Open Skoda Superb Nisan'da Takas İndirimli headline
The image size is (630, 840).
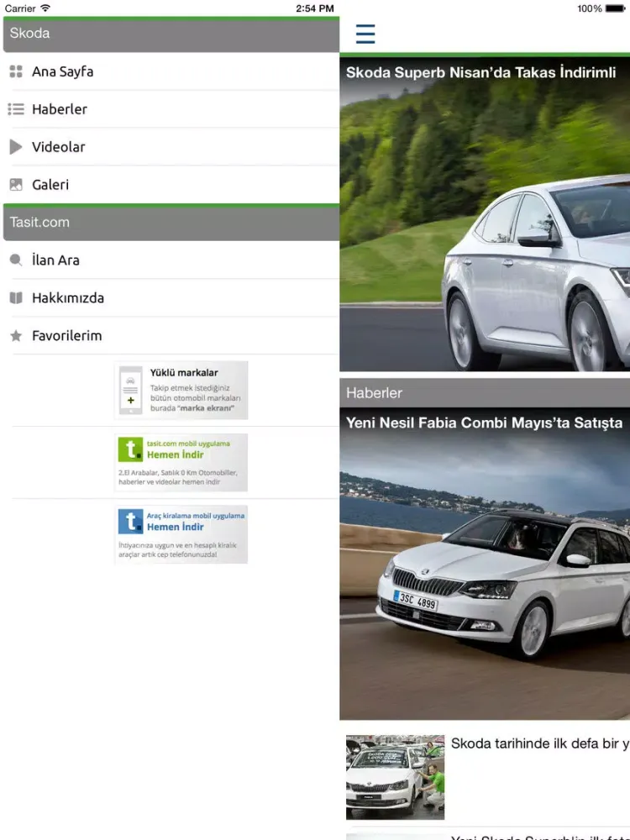click(481, 72)
